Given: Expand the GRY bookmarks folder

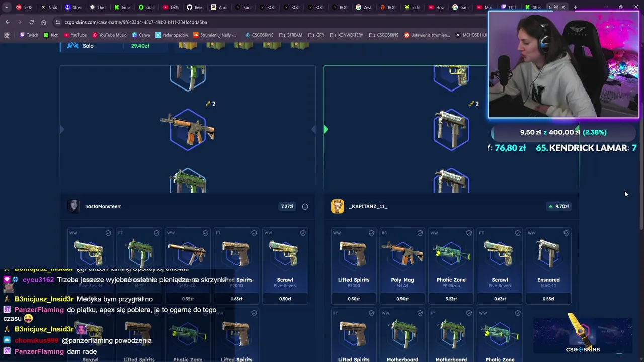Looking at the screenshot, I should (x=316, y=35).
